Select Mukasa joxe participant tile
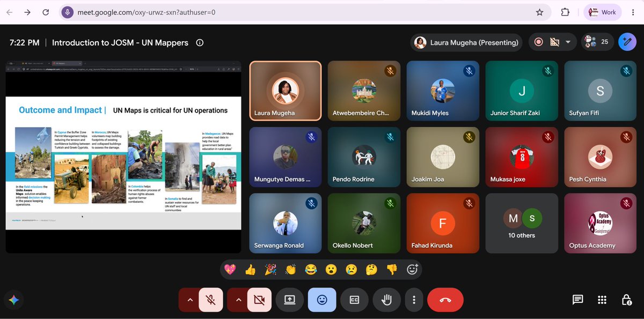 (522, 157)
